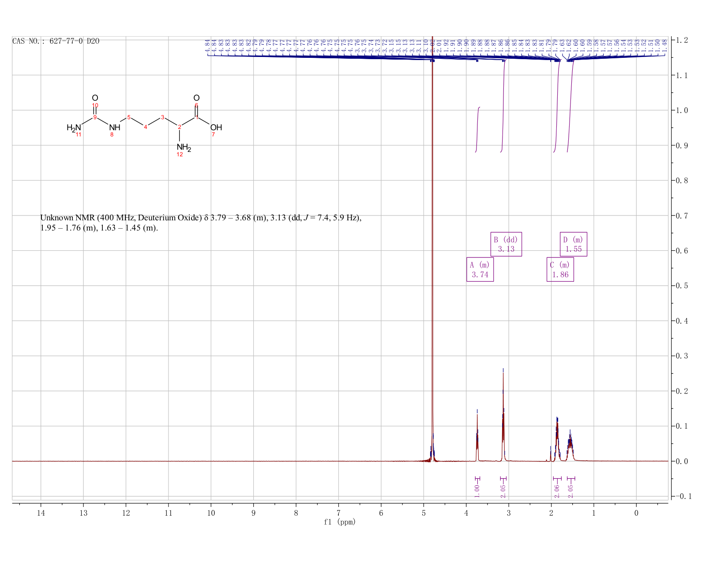Click the peak at 3.74 ppm in the spectrum
The height and width of the screenshot is (563, 728).
pyautogui.click(x=477, y=437)
